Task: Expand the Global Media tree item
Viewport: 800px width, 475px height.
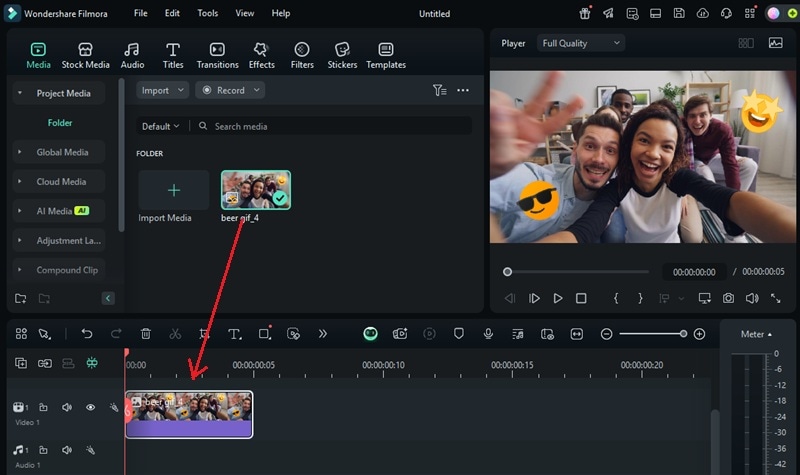Action: [62, 152]
